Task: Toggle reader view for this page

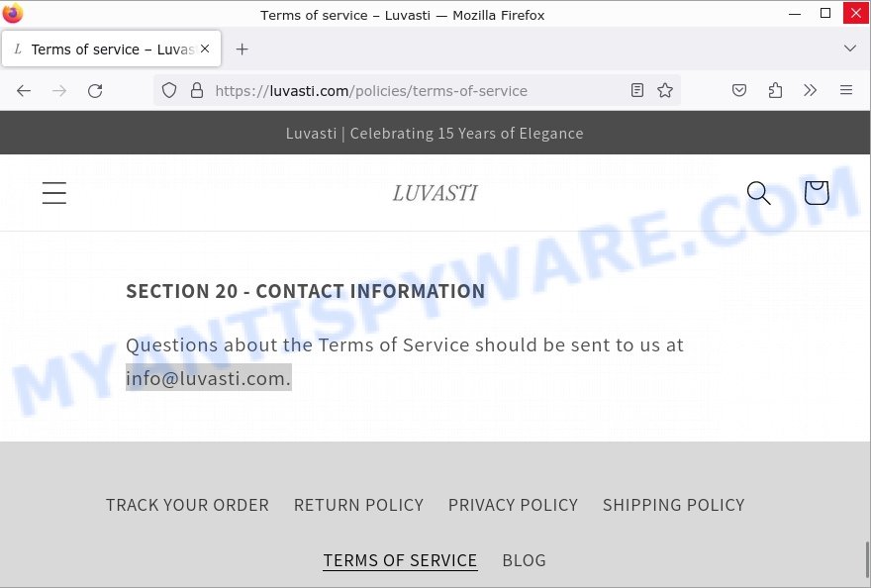Action: tap(637, 90)
